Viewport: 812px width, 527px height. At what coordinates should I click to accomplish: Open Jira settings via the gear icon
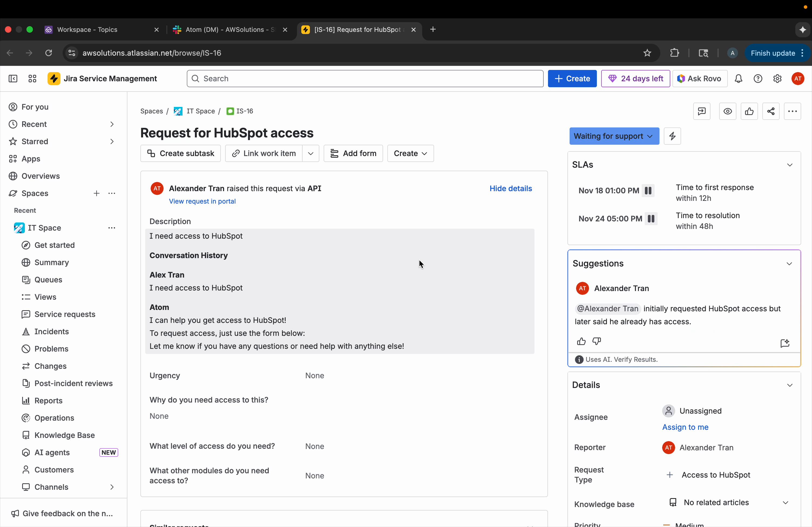pos(777,79)
